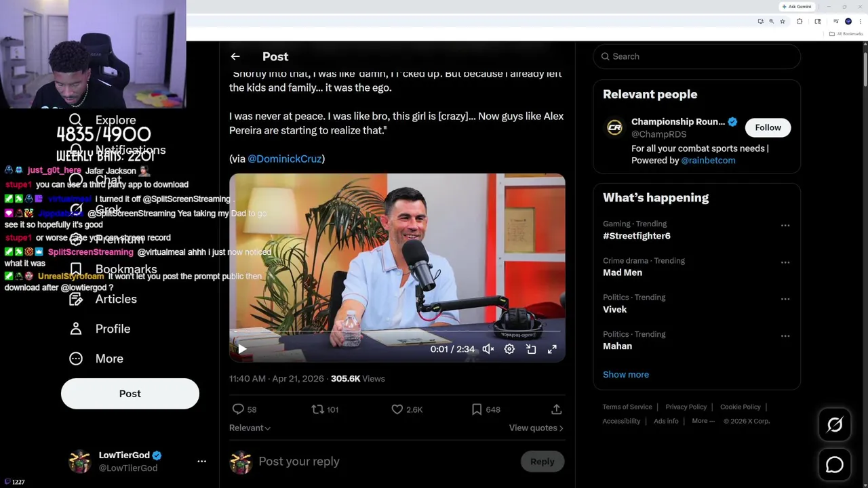Open the @DominickCruz mention link
868x488 pixels.
click(x=285, y=159)
